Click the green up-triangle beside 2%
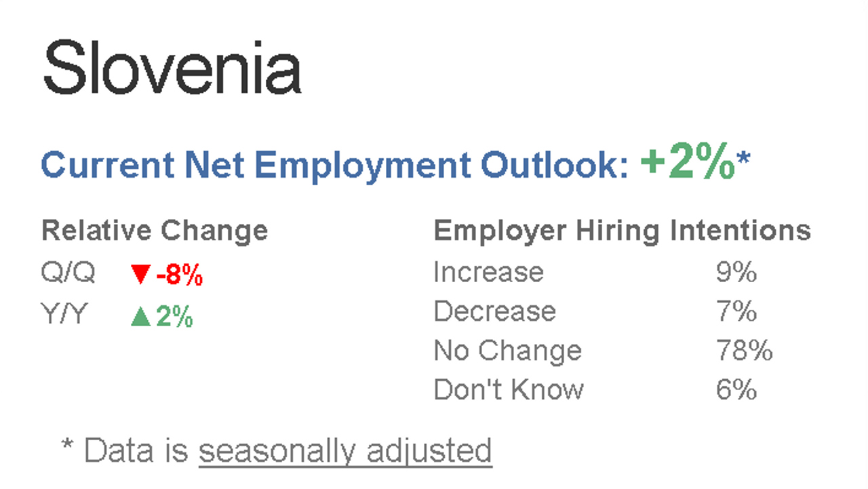This screenshot has height=489, width=868. tap(140, 316)
